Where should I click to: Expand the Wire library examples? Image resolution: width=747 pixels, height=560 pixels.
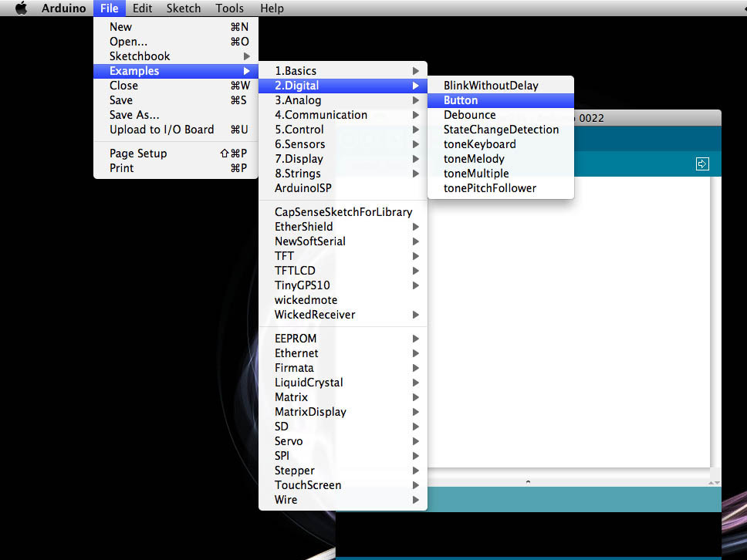point(343,500)
